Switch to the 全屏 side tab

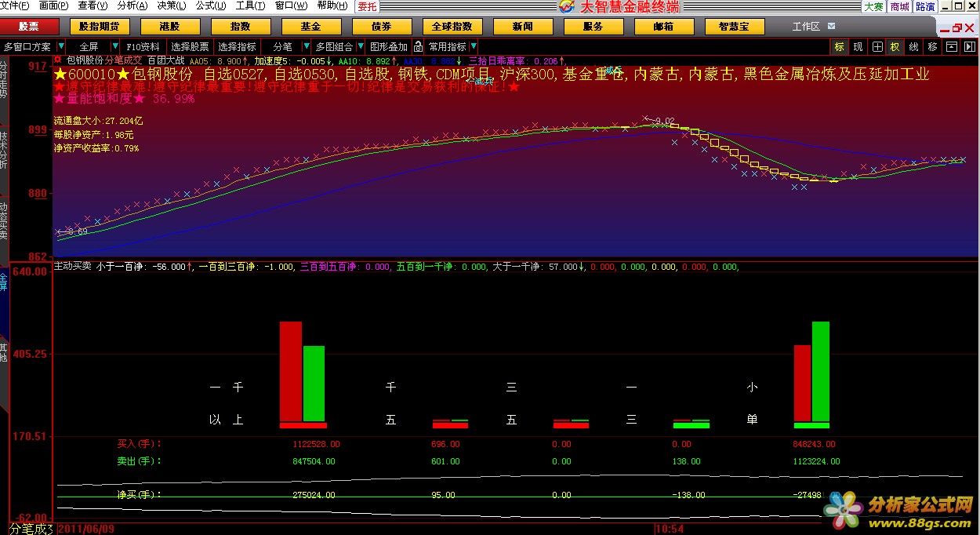(x=4, y=282)
